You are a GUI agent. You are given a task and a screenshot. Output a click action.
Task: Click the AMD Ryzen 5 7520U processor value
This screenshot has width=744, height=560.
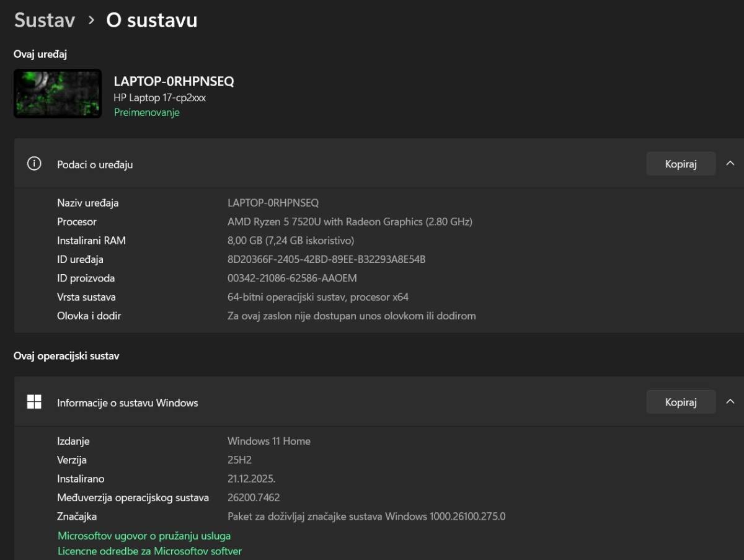click(x=350, y=221)
